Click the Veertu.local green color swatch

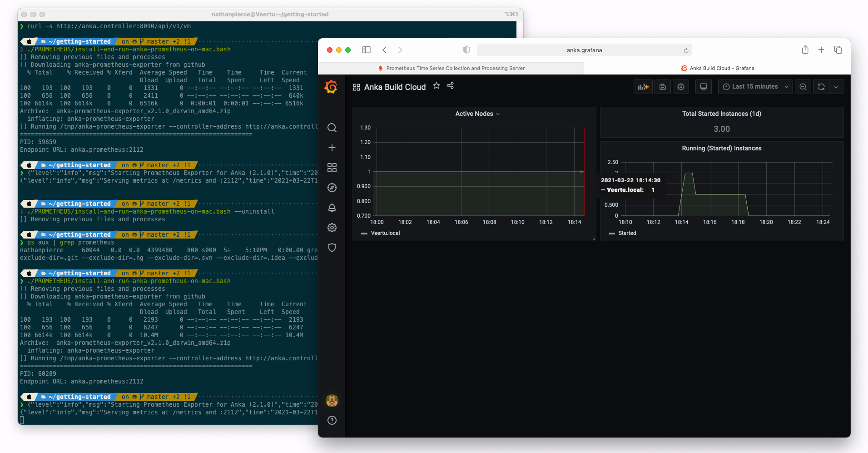tap(364, 234)
